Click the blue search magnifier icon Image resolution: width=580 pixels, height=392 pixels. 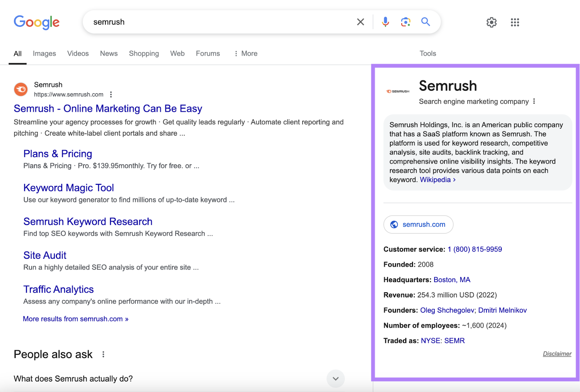426,22
